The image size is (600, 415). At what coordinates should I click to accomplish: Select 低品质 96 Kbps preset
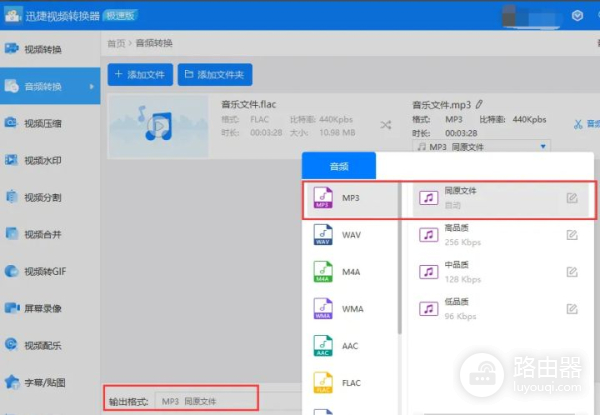point(501,309)
